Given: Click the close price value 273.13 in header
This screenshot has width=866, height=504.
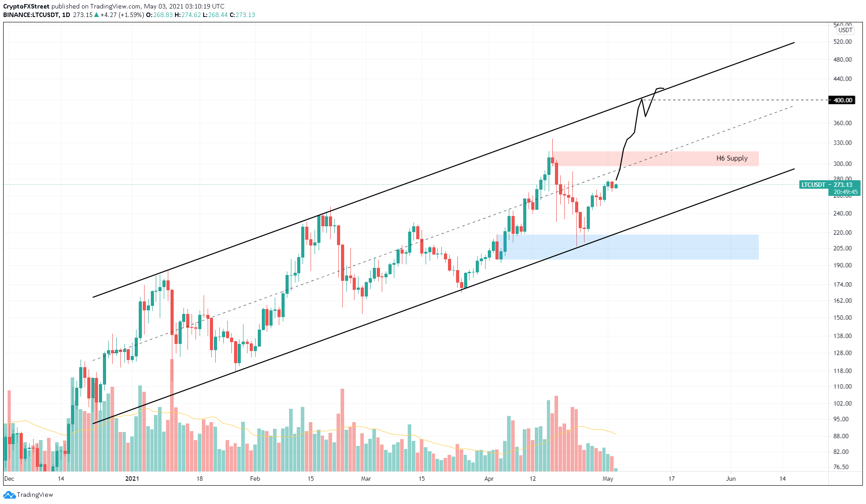Looking at the screenshot, I should (245, 15).
